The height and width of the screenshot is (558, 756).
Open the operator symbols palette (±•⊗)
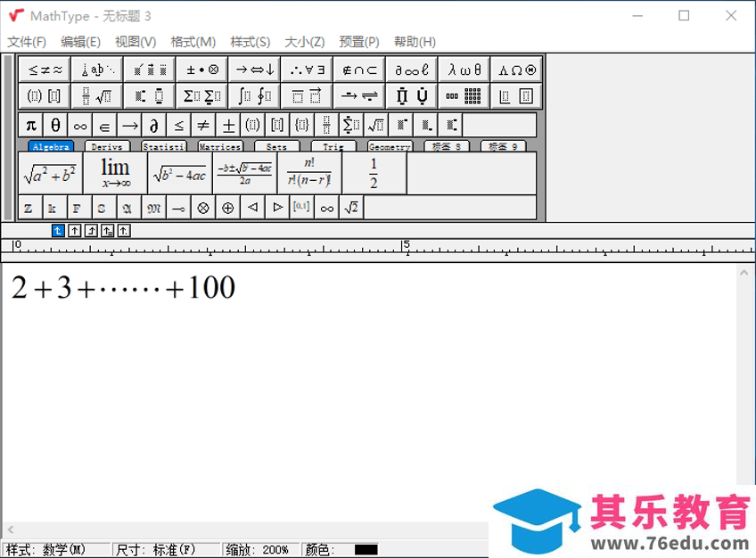(202, 70)
